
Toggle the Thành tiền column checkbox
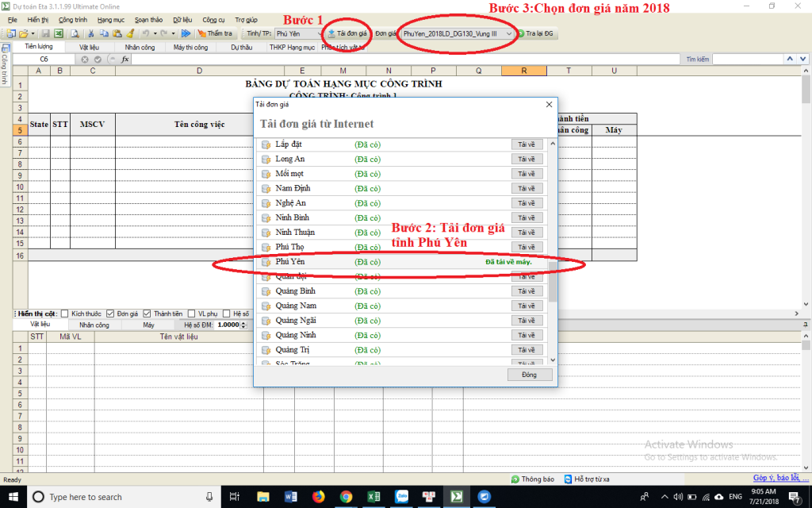[147, 314]
